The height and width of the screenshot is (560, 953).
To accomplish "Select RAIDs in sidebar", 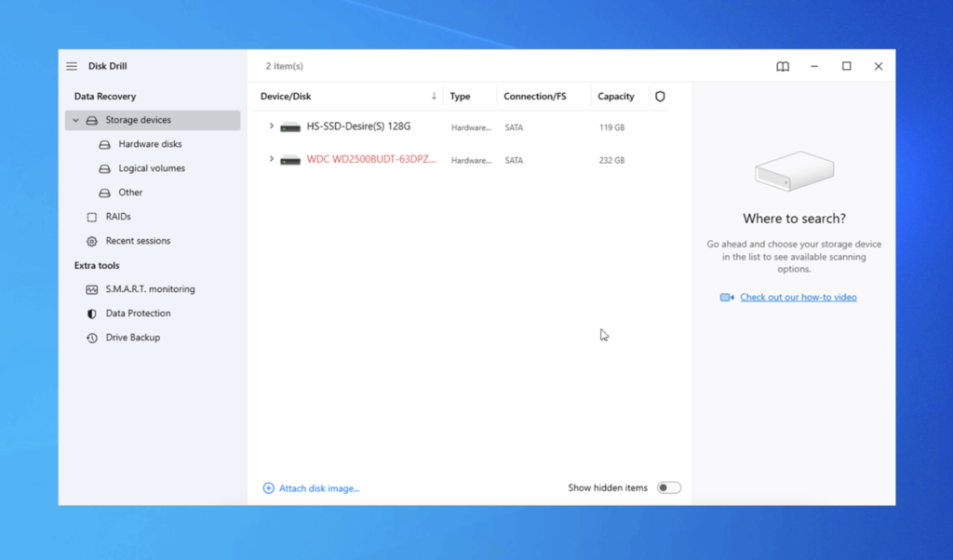I will coord(118,217).
